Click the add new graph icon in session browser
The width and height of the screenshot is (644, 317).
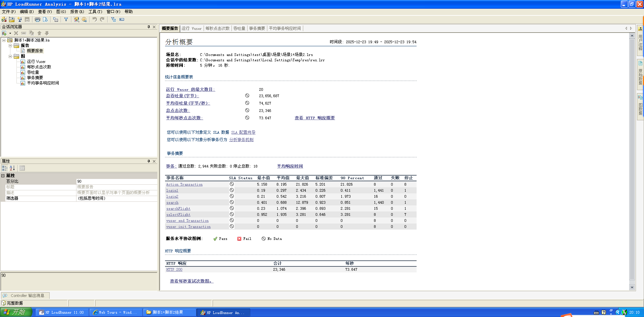click(4, 33)
